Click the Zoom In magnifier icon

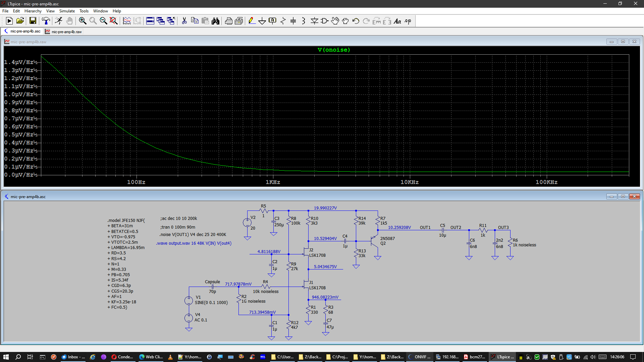[83, 21]
